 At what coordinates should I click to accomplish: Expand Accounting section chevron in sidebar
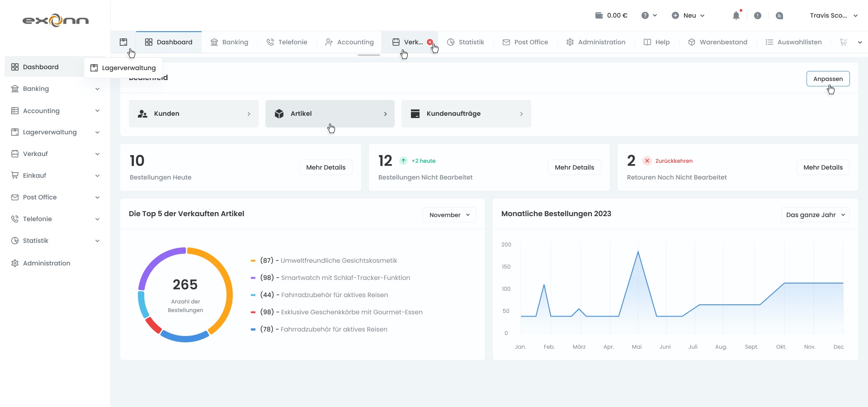click(97, 111)
